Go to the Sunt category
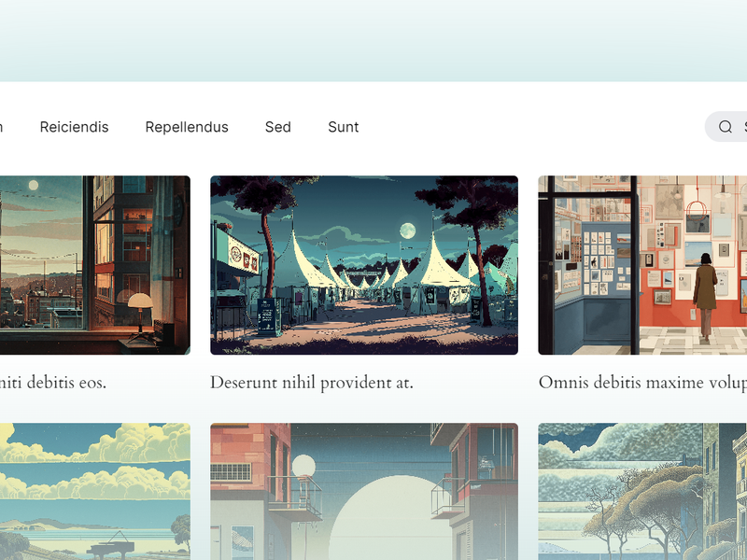Viewport: 747px width, 560px height. [343, 127]
